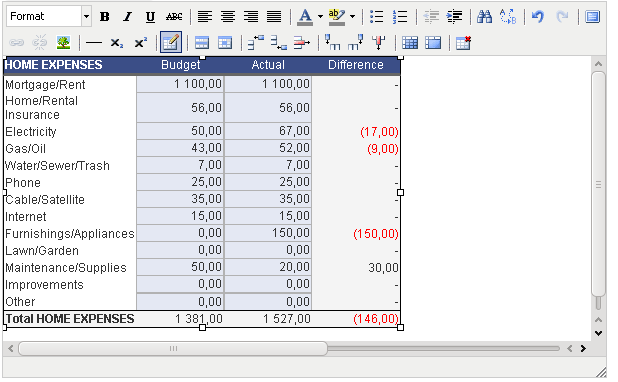Viewport: 618px width, 382px height.
Task: Click the black right arrow of horizontal scrollbar
Action: point(583,348)
